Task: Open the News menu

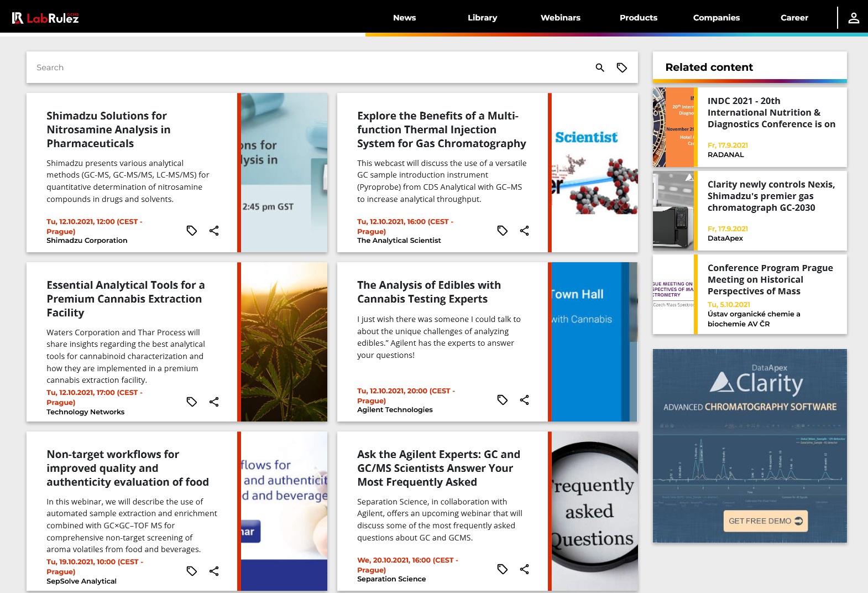Action: click(404, 18)
